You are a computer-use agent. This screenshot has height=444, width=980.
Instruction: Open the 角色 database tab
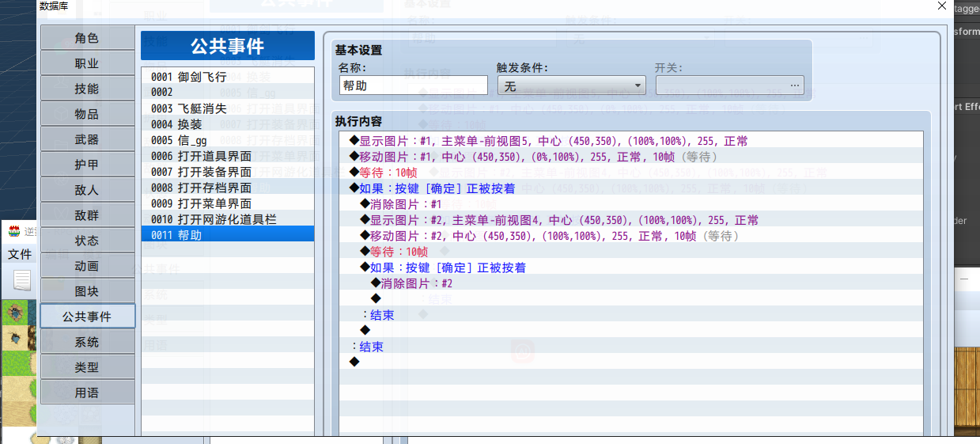[x=87, y=38]
